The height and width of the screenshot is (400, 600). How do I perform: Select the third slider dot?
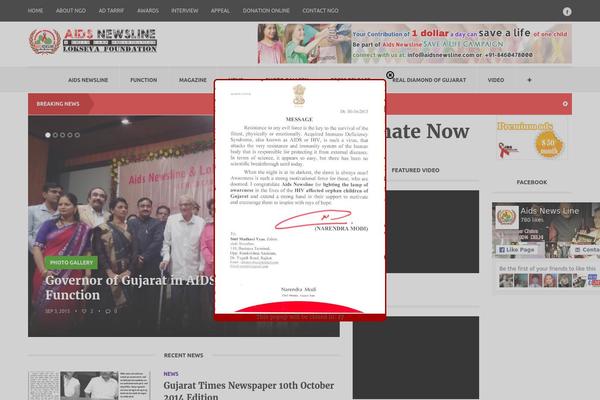coord(62,135)
